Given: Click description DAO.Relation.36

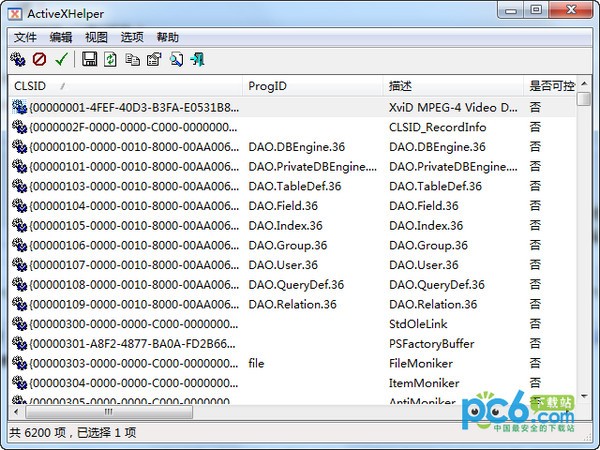Looking at the screenshot, I should coord(433,304).
